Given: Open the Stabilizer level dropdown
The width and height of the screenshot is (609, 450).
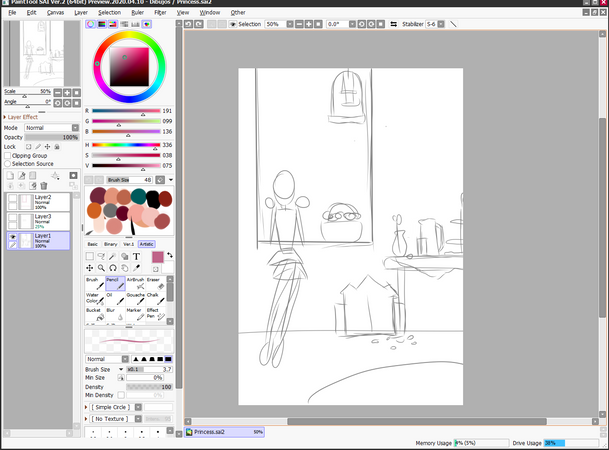Looking at the screenshot, I should click(441, 24).
